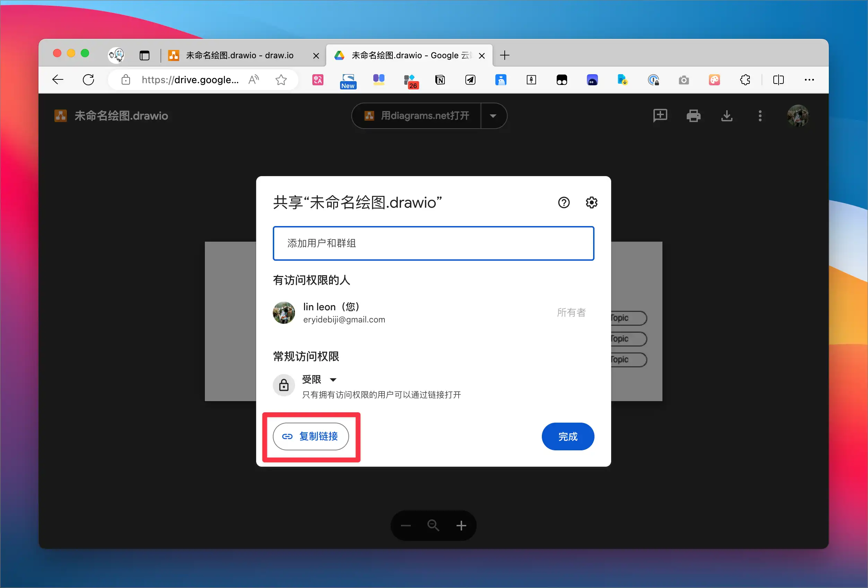868x588 pixels.
Task: Open the browser extensions puzzle icon
Action: click(745, 80)
